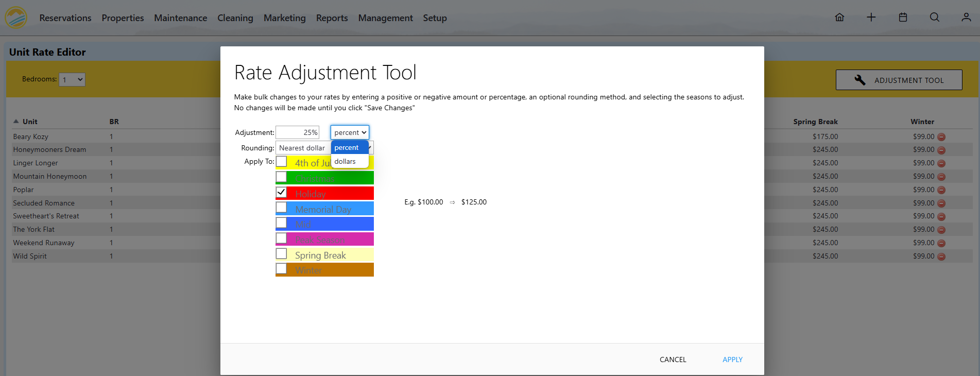
Task: Toggle the percent adjustment type dropdown
Action: (x=350, y=132)
